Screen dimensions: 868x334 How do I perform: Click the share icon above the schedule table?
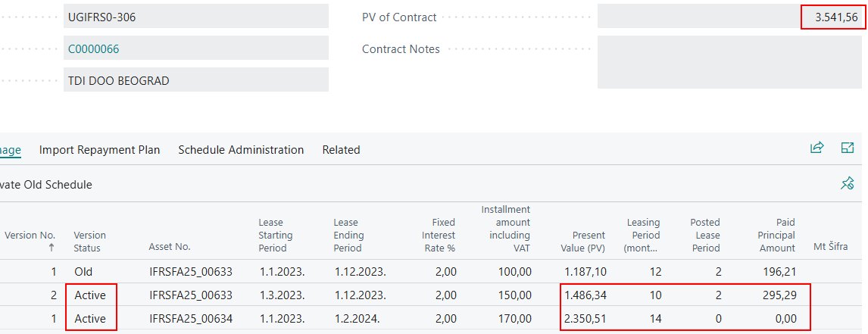[x=816, y=148]
